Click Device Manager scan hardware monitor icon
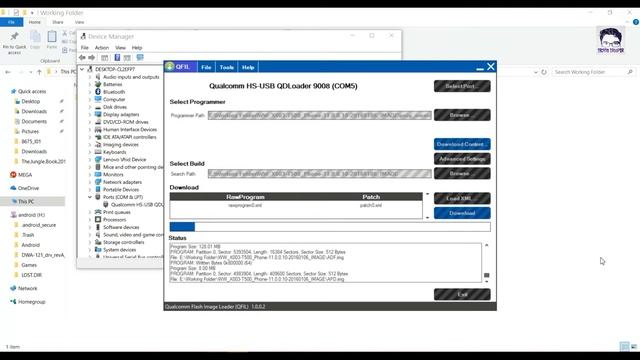Viewport: 640px width, 360px height. (140, 58)
